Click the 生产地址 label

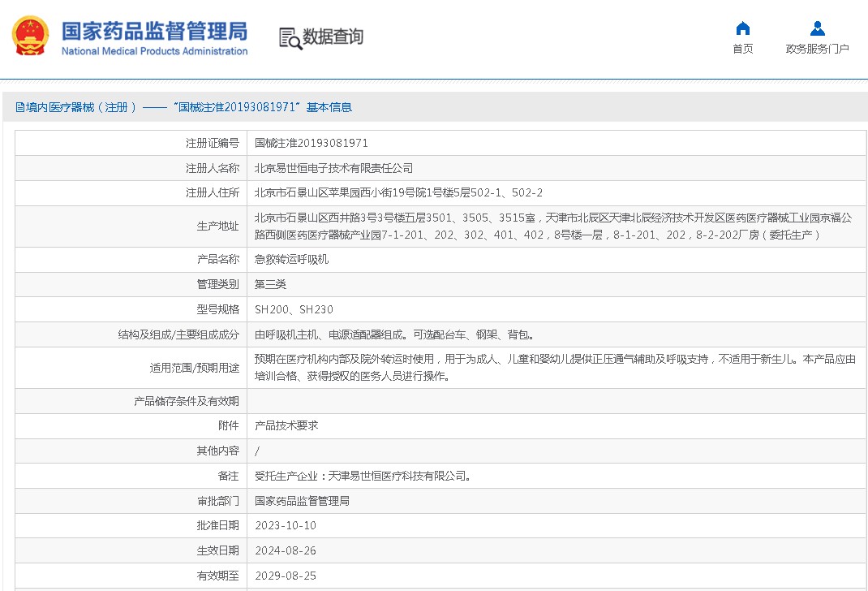pyautogui.click(x=218, y=226)
